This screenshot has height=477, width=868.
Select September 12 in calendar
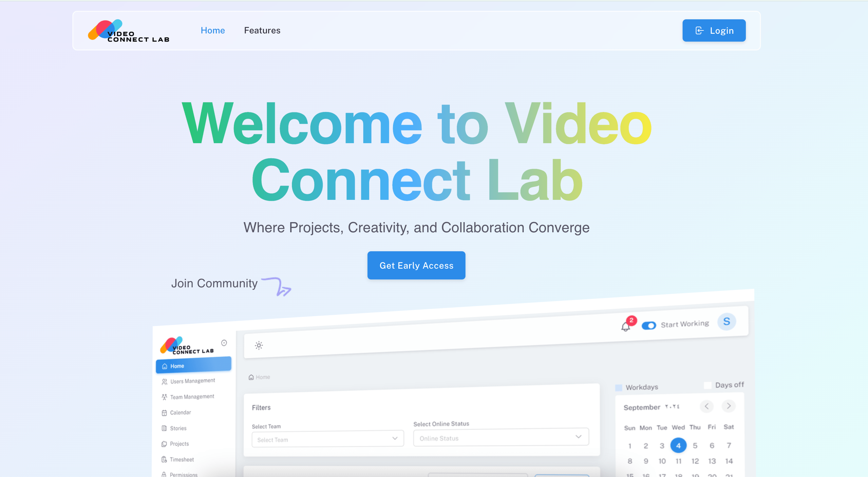(695, 461)
